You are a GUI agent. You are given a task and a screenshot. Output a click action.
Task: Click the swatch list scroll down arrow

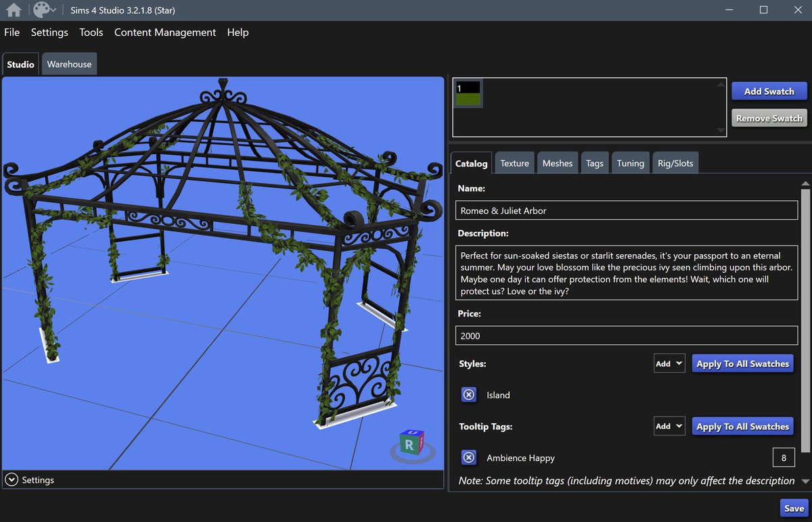[721, 130]
